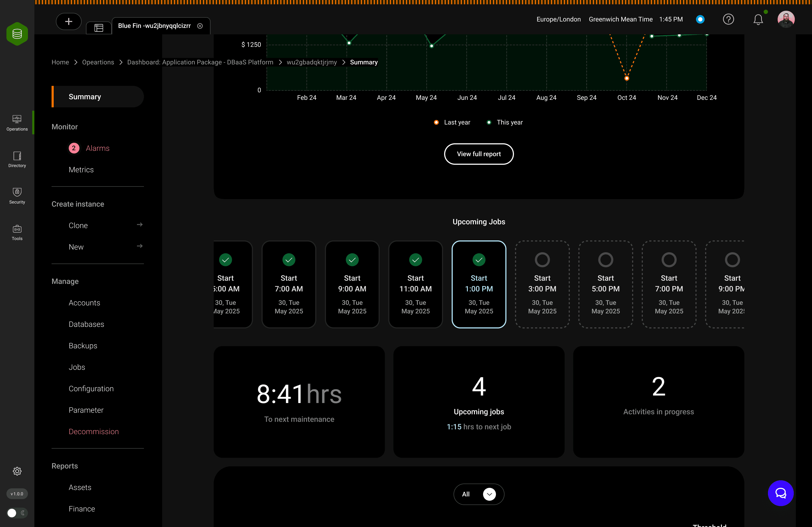Select the 3:00 PM upcoming job card
812x527 pixels.
click(x=542, y=284)
